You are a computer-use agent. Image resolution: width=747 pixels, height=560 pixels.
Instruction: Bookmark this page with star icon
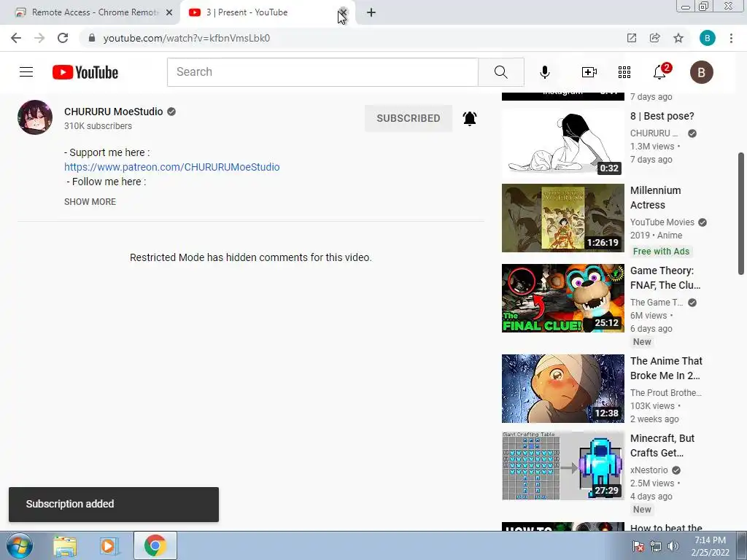(678, 38)
